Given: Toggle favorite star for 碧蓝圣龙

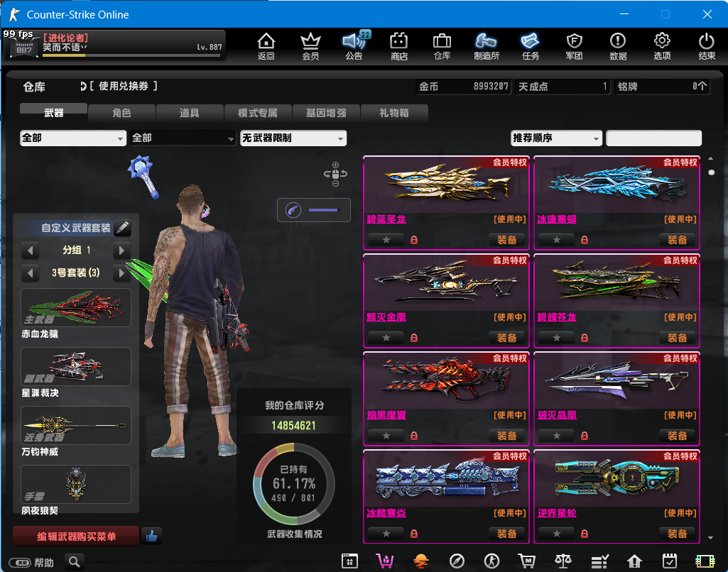Looking at the screenshot, I should pyautogui.click(x=386, y=240).
